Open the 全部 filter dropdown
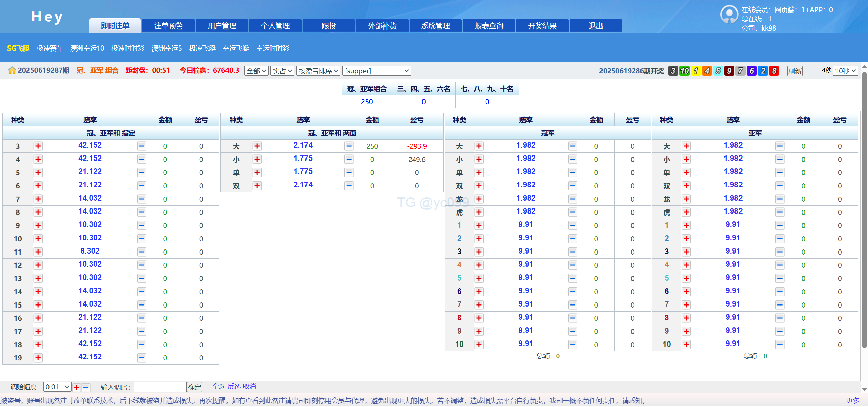This screenshot has width=868, height=407. click(x=256, y=71)
